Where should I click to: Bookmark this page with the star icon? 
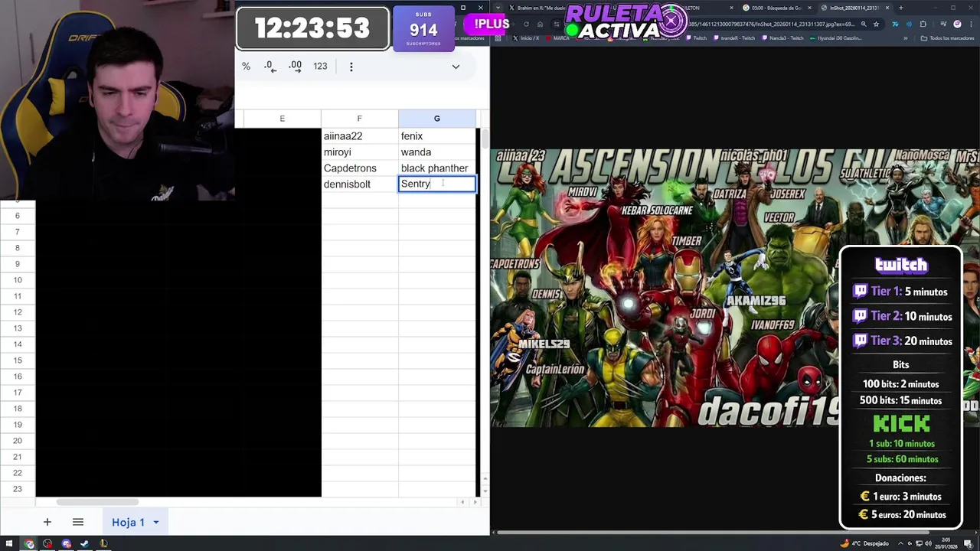876,24
